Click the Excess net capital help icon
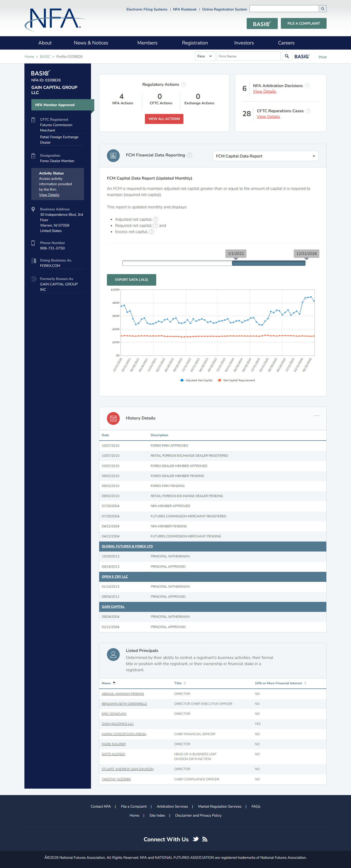The width and height of the screenshot is (351, 868). point(152,231)
